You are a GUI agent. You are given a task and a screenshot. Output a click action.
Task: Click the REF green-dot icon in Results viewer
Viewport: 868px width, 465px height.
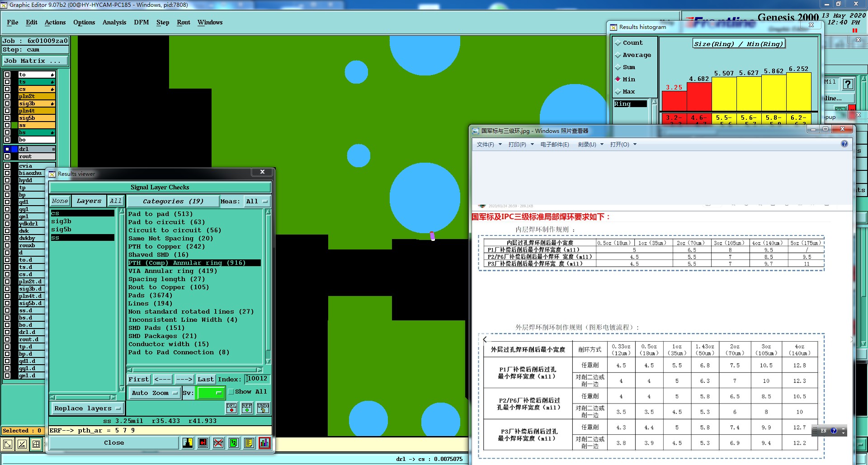point(247,408)
